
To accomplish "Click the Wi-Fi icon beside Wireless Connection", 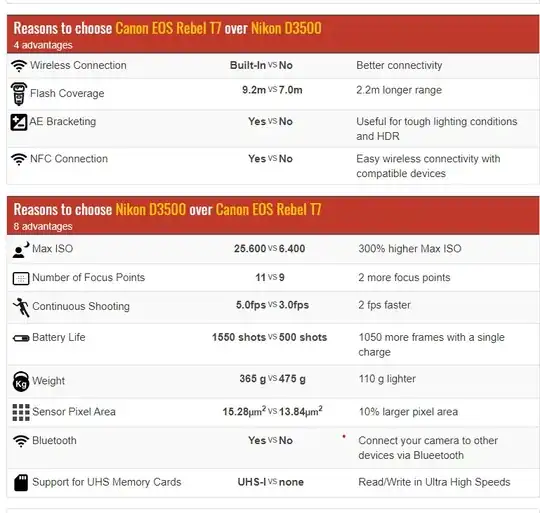I will 19,66.
